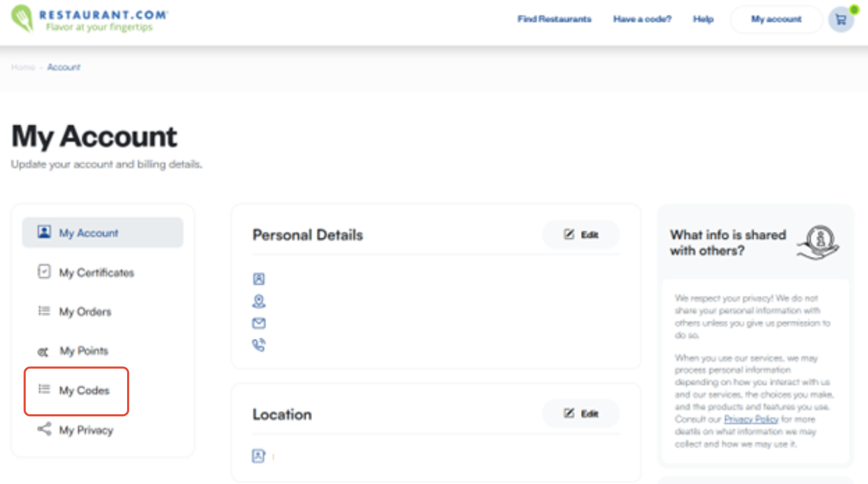Screen dimensions: 868x484
Task: Click the Account breadcrumb link
Action: [64, 67]
